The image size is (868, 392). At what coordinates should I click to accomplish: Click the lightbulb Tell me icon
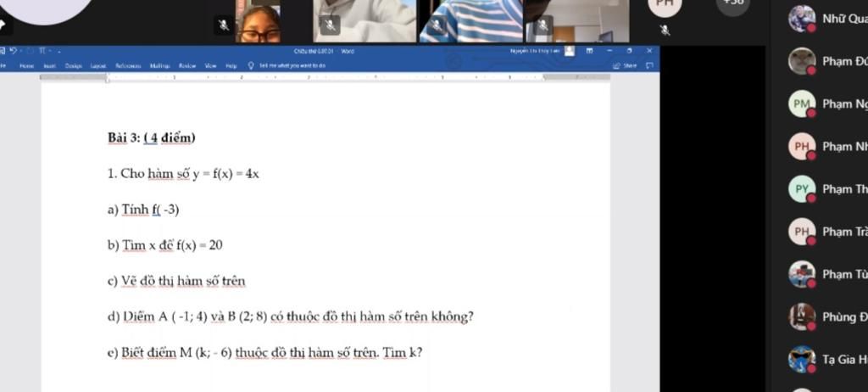(251, 65)
